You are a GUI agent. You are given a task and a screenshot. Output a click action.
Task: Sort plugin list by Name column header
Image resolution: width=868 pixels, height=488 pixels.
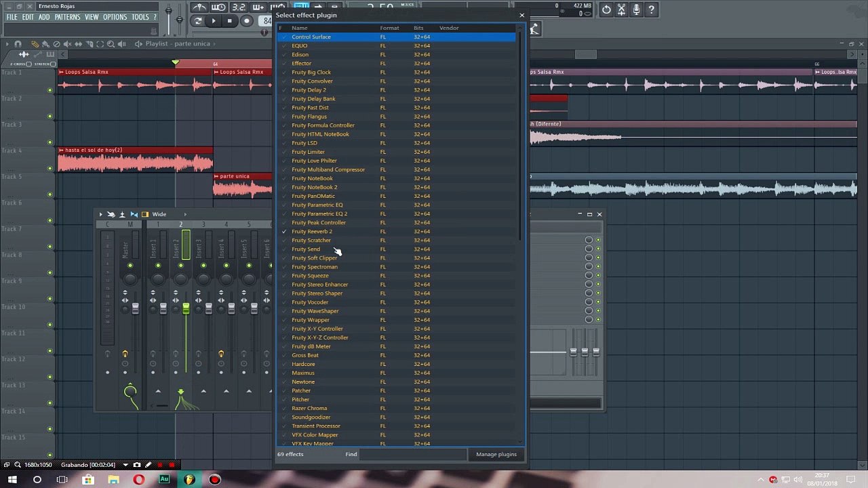(x=299, y=28)
